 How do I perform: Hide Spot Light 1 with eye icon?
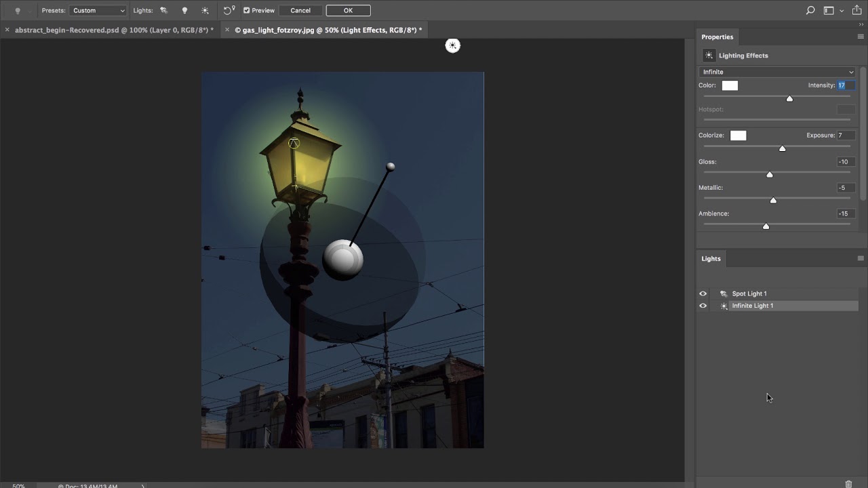[x=703, y=293]
